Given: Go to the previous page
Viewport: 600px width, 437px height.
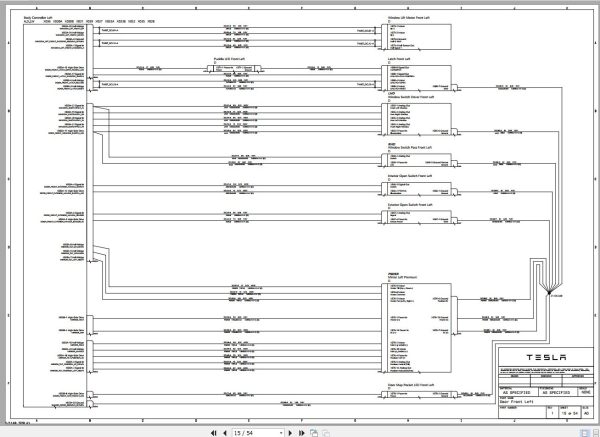Looking at the screenshot, I should 225,433.
